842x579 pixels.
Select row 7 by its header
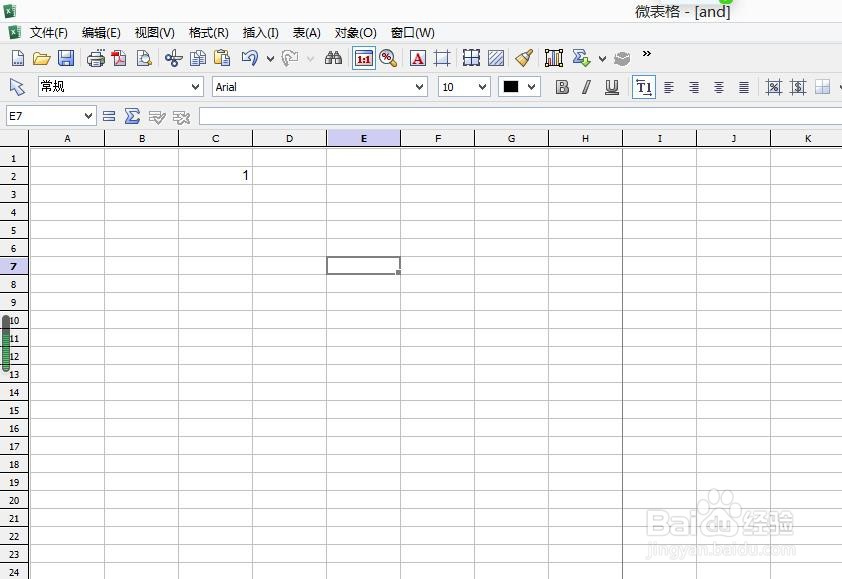point(14,266)
